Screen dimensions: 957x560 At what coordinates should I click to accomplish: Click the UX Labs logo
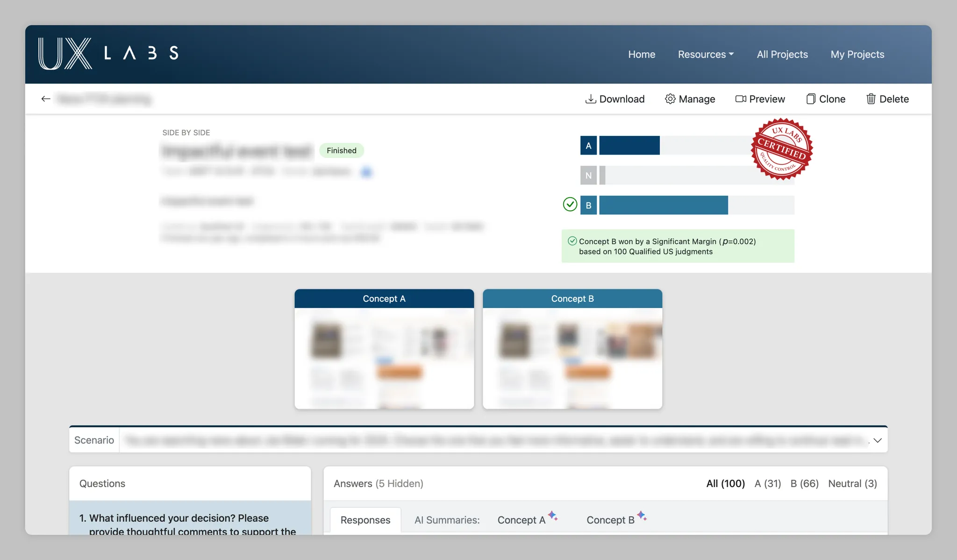pyautogui.click(x=108, y=54)
